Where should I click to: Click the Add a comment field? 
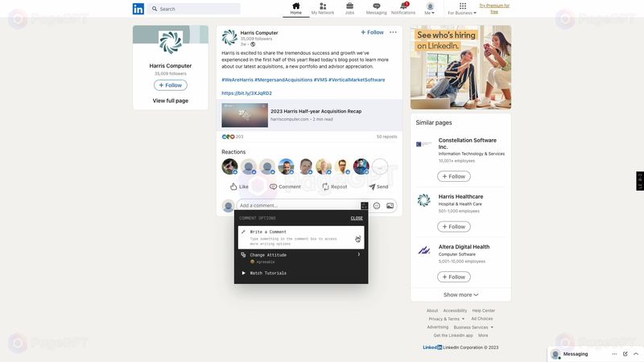pos(298,205)
